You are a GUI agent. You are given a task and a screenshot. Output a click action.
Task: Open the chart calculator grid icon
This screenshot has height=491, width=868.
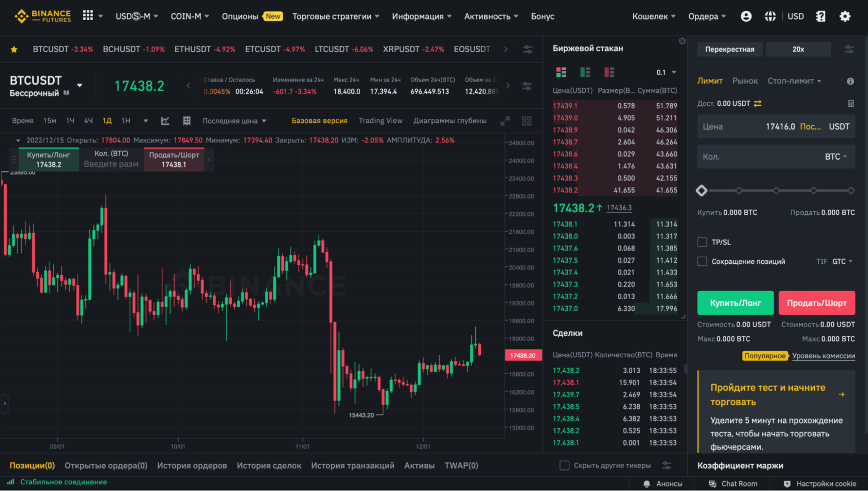tap(187, 121)
